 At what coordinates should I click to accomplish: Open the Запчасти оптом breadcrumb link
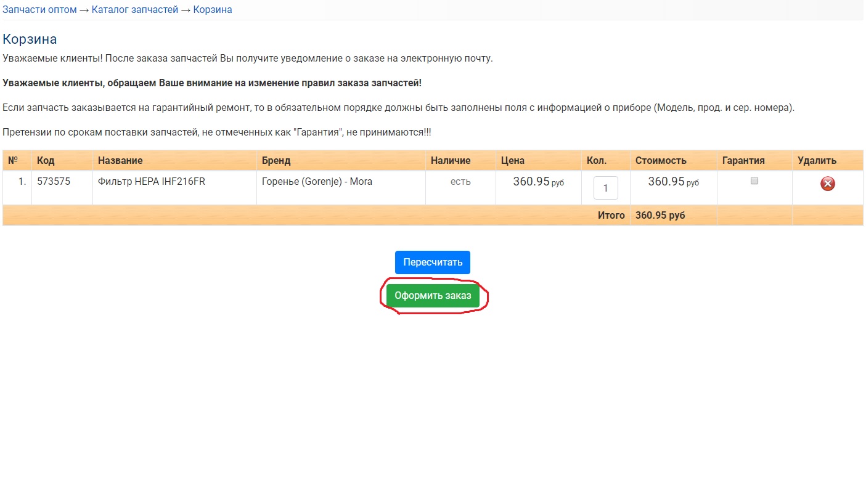pos(40,10)
